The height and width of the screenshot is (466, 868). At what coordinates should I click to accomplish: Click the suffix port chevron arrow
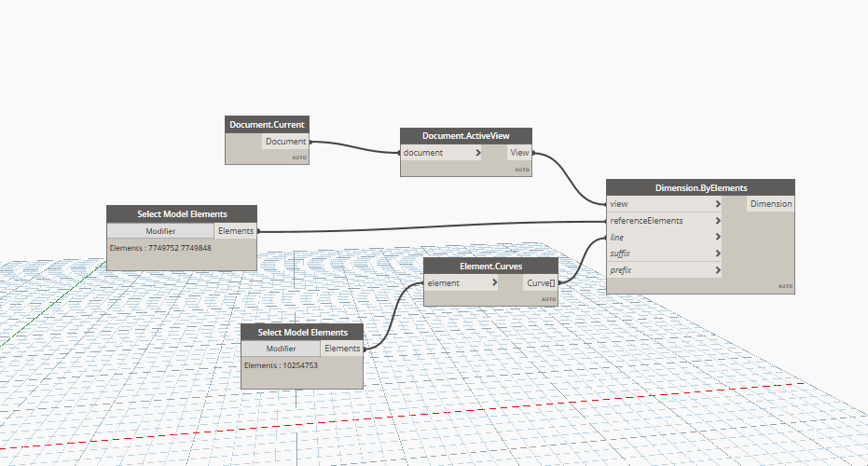tap(718, 254)
